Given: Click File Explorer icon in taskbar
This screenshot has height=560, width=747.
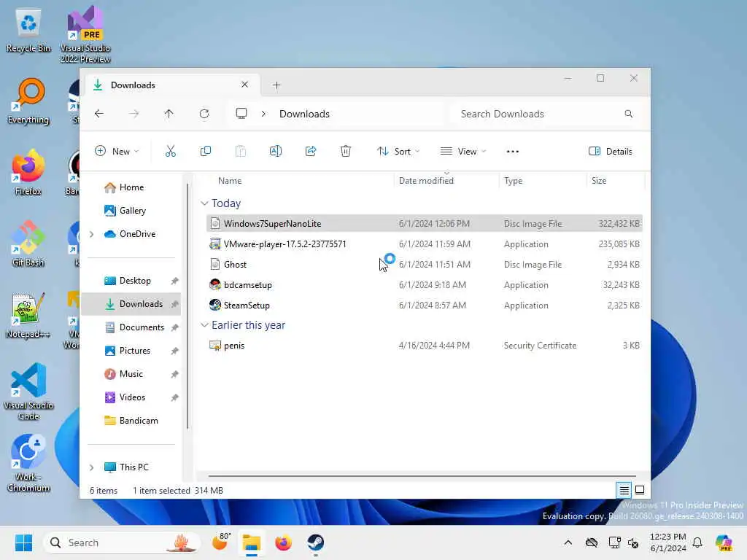Looking at the screenshot, I should [252, 542].
